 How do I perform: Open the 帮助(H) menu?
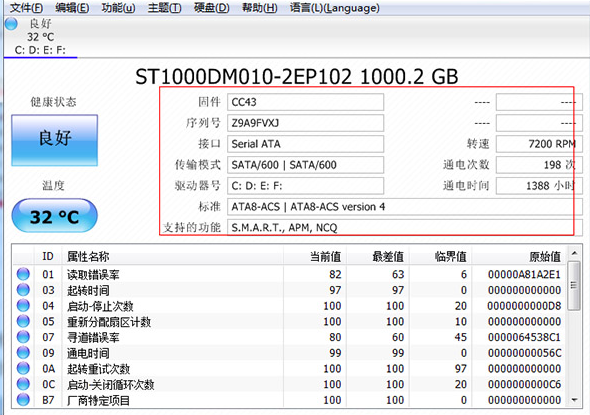pos(259,8)
